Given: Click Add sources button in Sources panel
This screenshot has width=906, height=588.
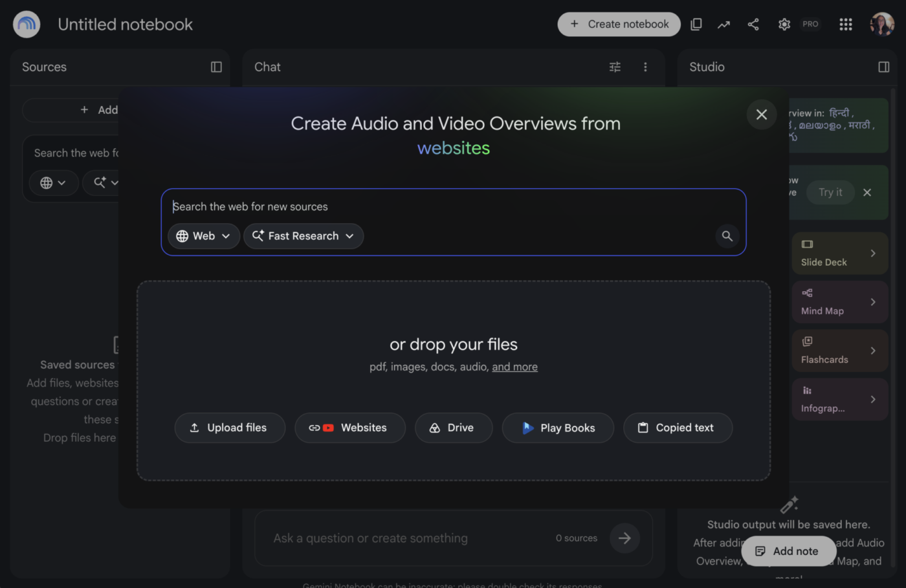Looking at the screenshot, I should tap(71, 111).
